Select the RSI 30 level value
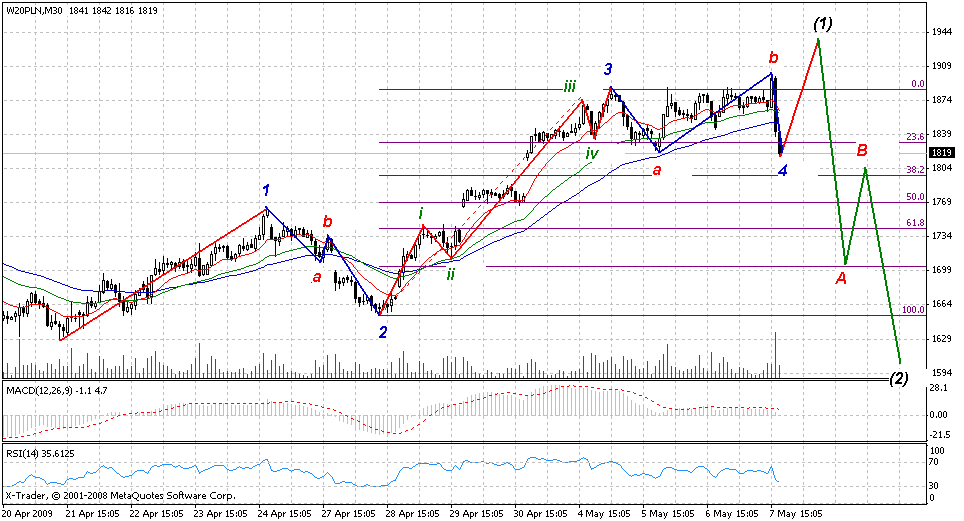Screen dimensions: 964x521 coord(933,486)
